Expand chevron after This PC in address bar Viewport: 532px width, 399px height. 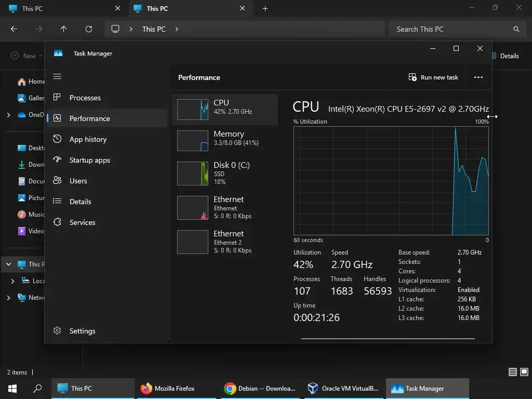[177, 29]
